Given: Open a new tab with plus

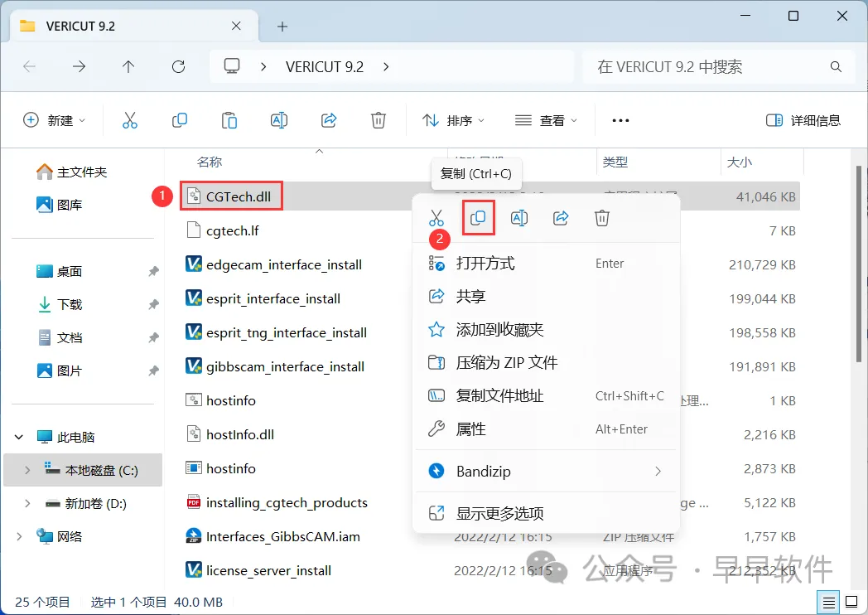Looking at the screenshot, I should coord(282,26).
